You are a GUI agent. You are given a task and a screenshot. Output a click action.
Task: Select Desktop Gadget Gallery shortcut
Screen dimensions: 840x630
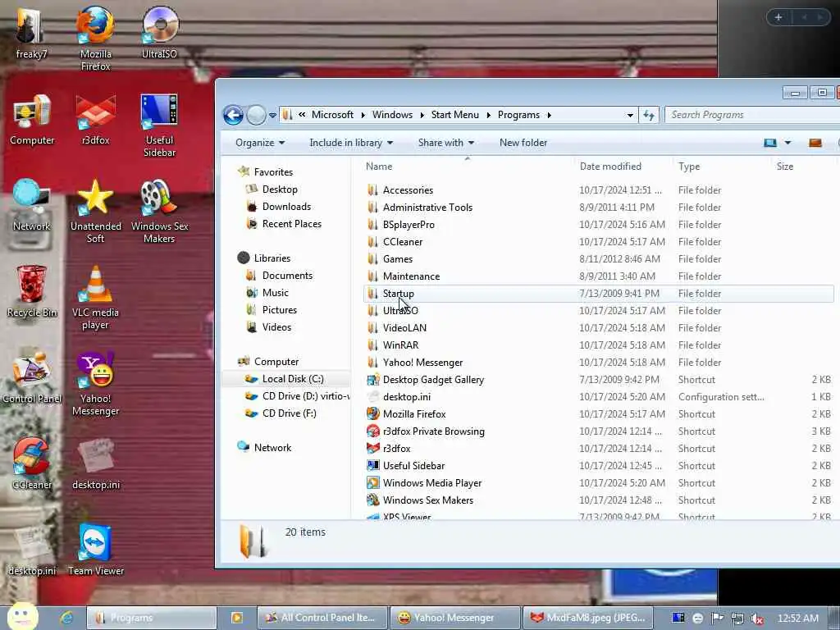tap(433, 379)
